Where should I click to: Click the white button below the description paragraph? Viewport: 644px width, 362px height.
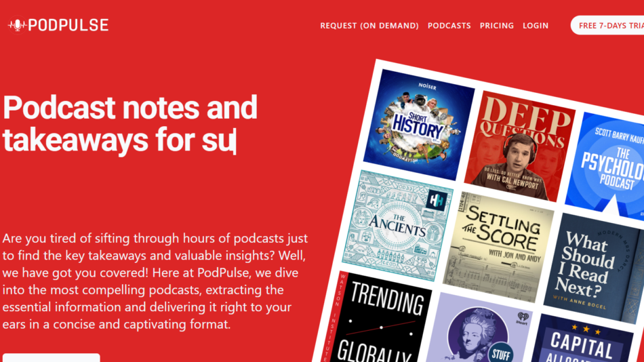[52, 357]
